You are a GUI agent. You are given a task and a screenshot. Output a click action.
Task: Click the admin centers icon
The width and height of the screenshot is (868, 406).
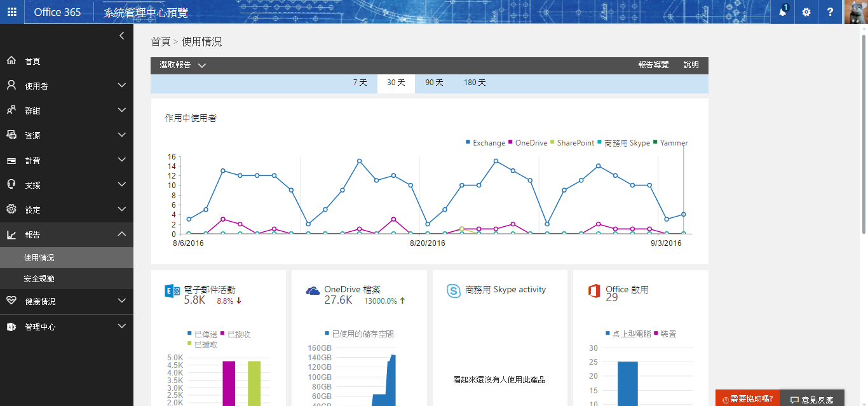11,327
